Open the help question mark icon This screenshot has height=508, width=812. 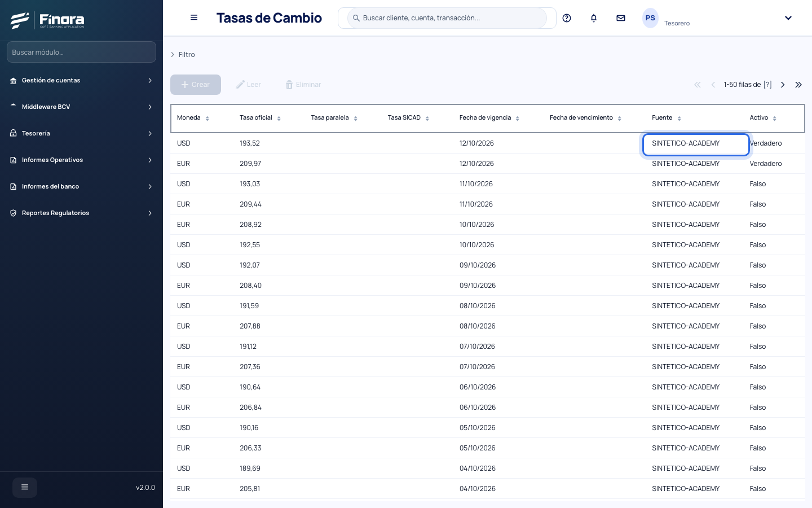pos(567,18)
